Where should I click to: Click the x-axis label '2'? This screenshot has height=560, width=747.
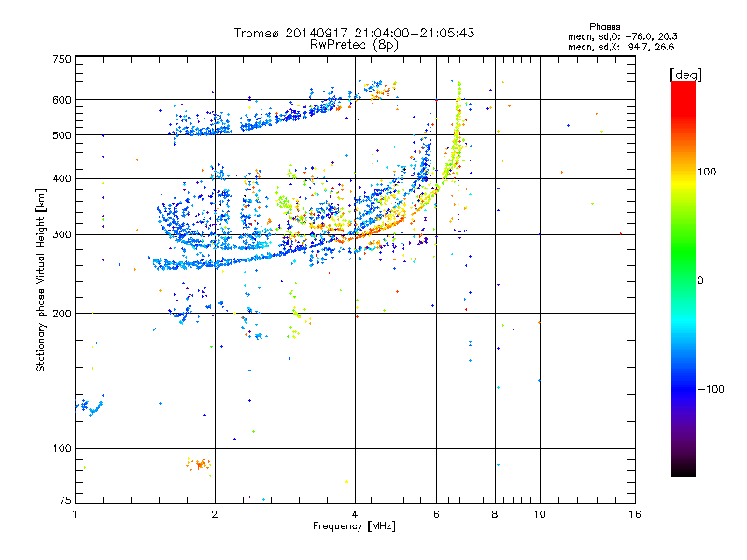pyautogui.click(x=215, y=514)
